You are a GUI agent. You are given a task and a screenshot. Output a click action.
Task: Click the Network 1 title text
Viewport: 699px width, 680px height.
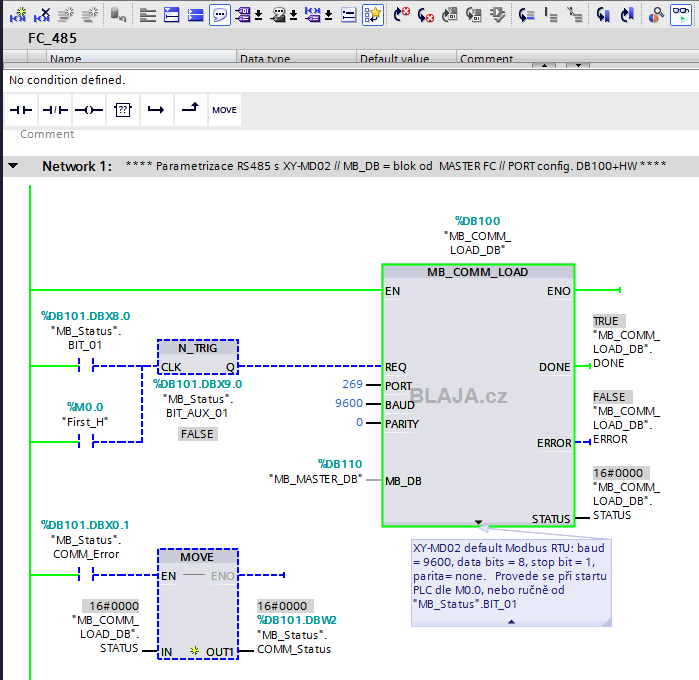396,166
